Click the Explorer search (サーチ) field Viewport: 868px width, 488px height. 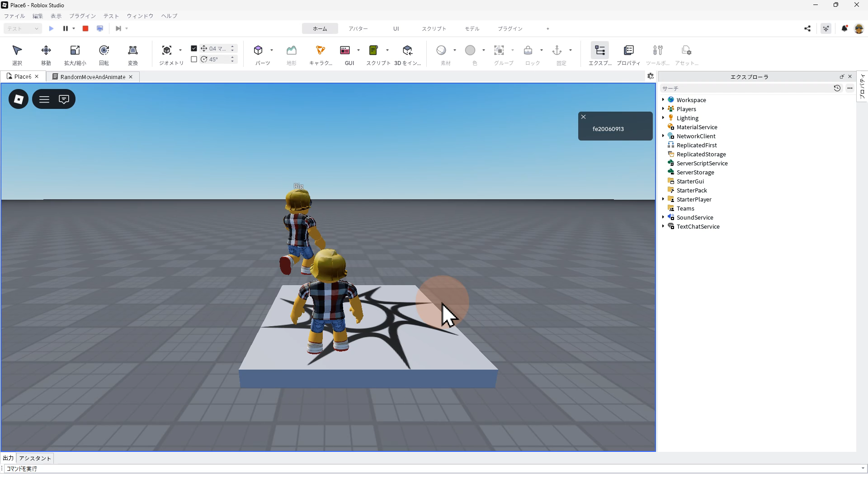tap(746, 89)
